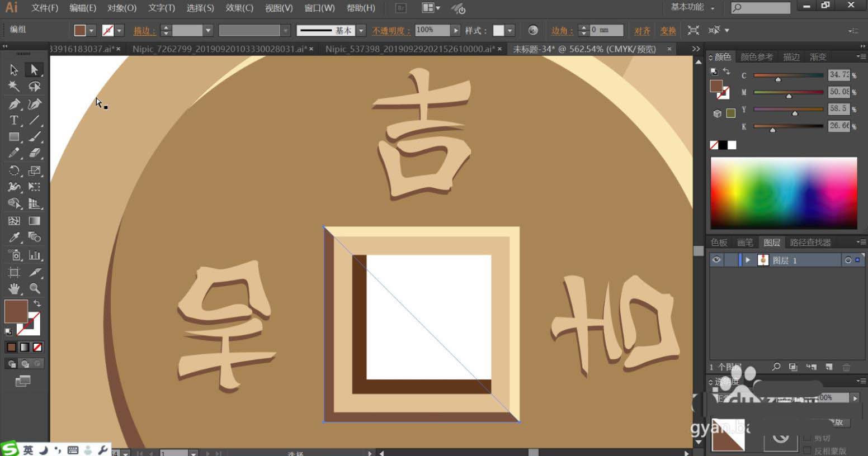This screenshot has height=456, width=868.
Task: Select the Pen tool
Action: 14,104
